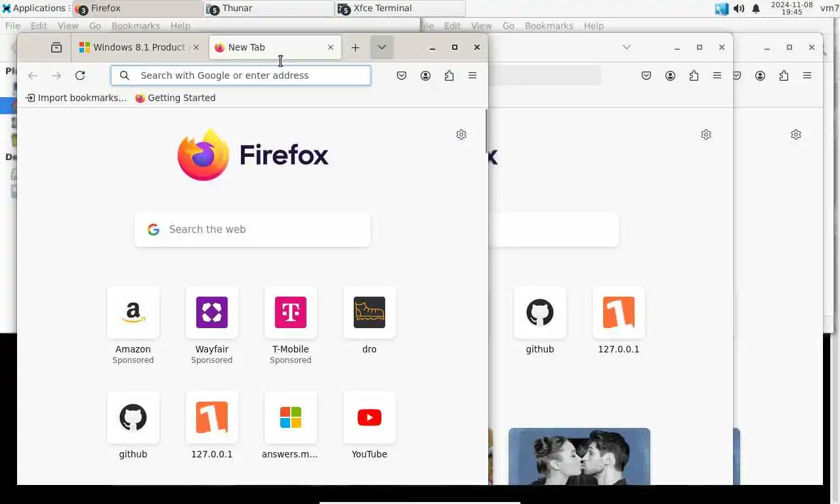Open hamburger menu in middle Firefox window
The image size is (840, 504).
[x=717, y=75]
